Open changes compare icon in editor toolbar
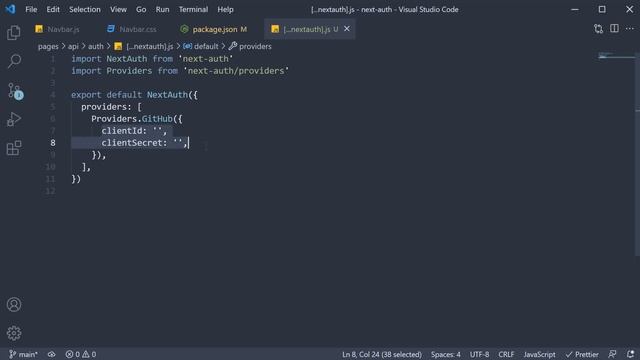 click(598, 29)
